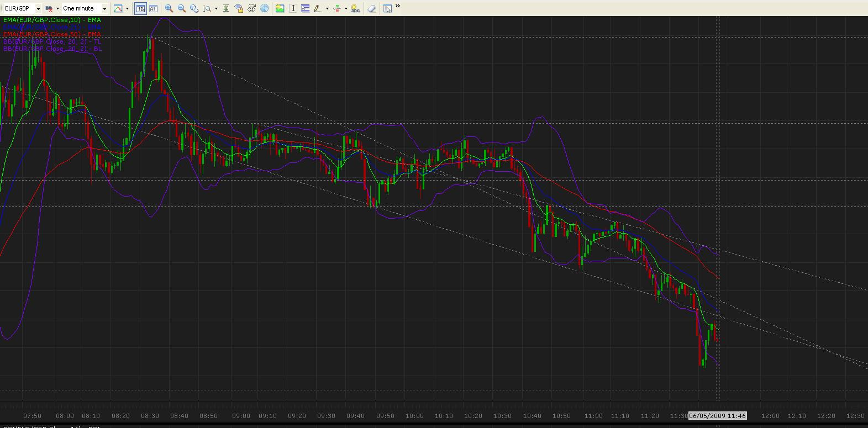Image resolution: width=868 pixels, height=428 pixels.
Task: Click the vertical fit-to-scale icon
Action: [x=226, y=8]
